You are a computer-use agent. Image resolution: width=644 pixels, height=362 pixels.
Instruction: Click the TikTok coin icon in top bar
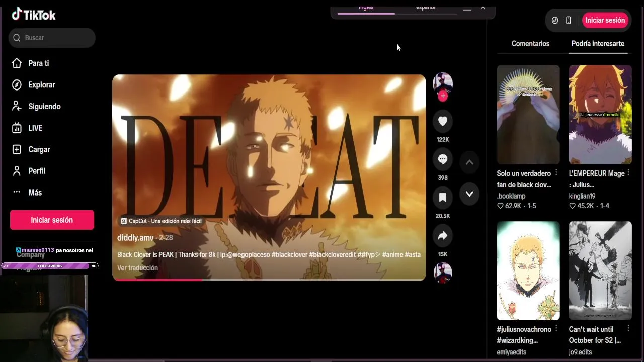[555, 20]
